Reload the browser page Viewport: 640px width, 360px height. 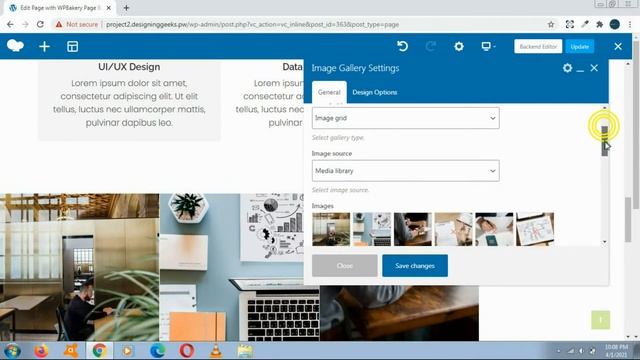pos(40,24)
